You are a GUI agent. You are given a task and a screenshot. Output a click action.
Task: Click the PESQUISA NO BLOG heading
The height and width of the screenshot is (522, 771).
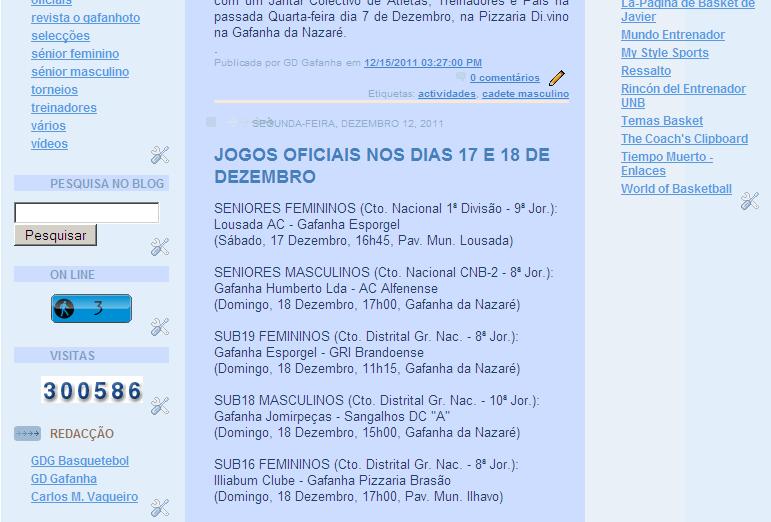[x=107, y=184]
